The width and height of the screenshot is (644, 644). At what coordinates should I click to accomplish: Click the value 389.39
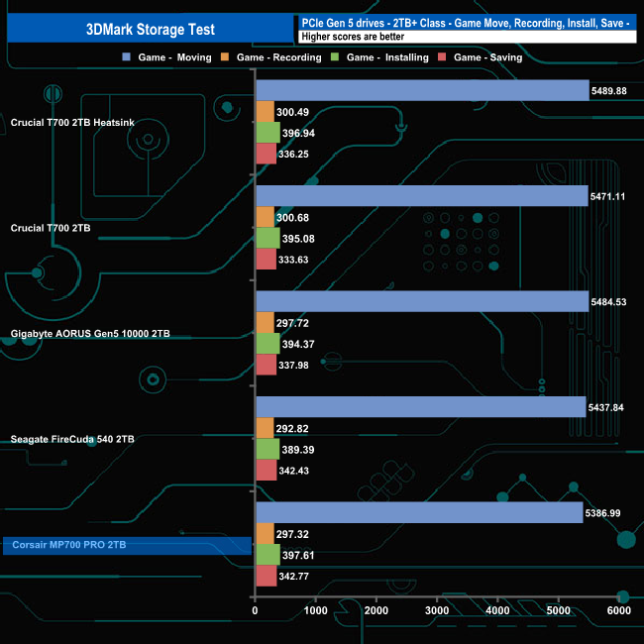pos(298,450)
